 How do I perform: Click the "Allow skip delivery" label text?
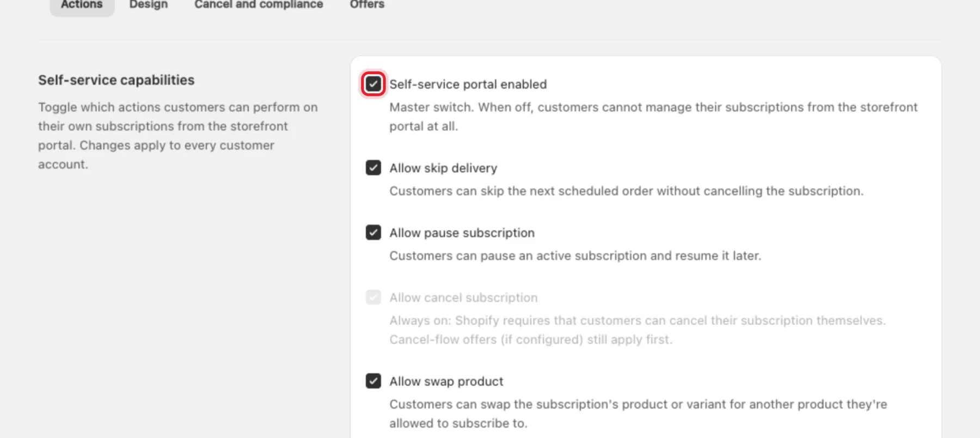click(443, 168)
